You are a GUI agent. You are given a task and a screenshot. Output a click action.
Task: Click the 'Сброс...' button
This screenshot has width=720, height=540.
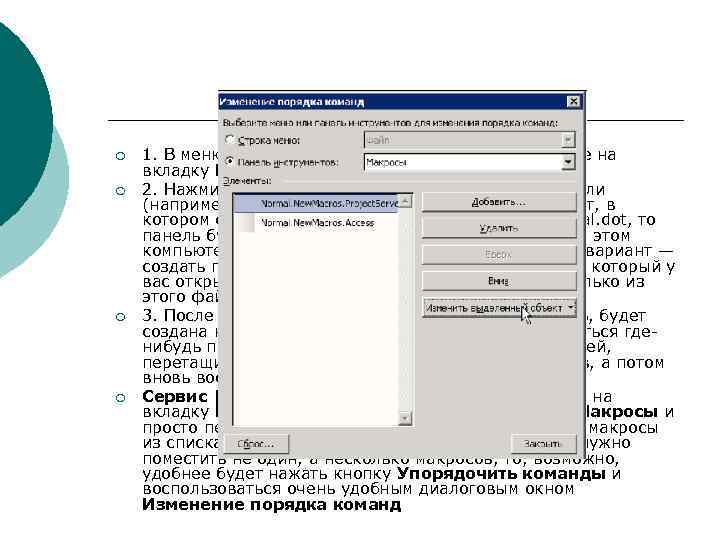pos(256,444)
